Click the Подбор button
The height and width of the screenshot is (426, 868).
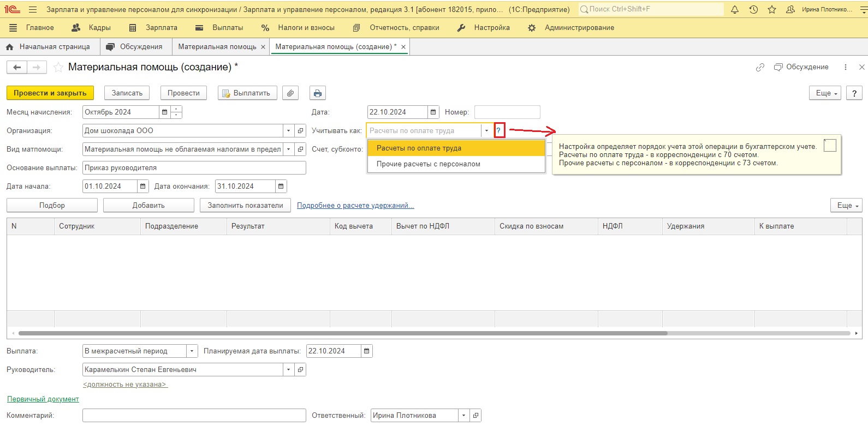pos(52,205)
